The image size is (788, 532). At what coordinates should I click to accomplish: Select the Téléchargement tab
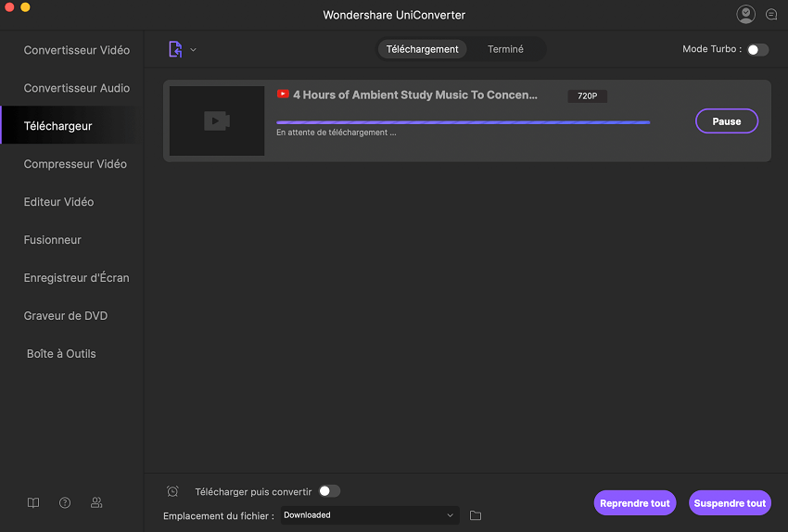click(423, 49)
